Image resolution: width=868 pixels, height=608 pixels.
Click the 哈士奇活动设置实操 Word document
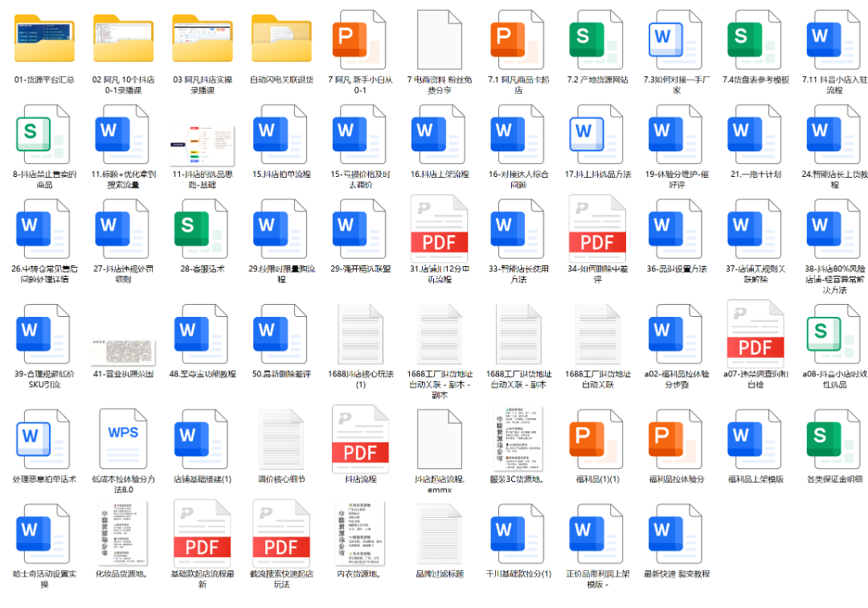[x=44, y=534]
